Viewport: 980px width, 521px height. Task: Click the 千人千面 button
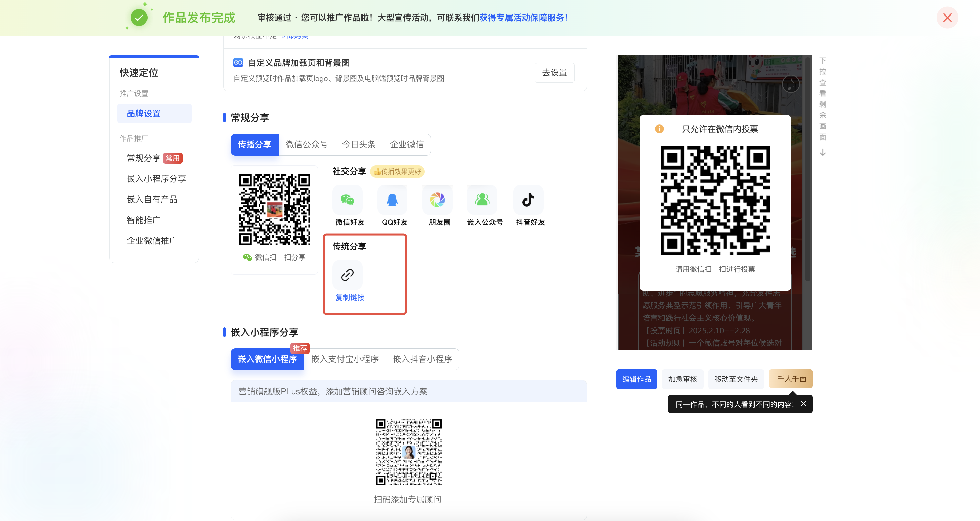[x=790, y=379]
